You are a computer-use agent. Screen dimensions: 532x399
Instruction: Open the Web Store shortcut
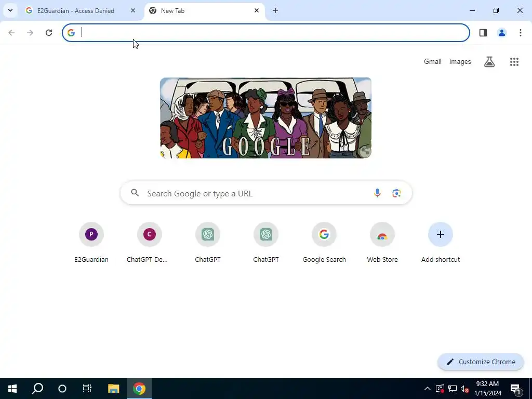[382, 242]
